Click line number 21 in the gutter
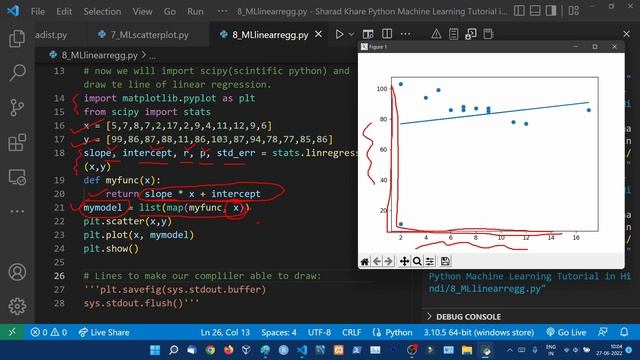The height and width of the screenshot is (360, 640). point(59,207)
